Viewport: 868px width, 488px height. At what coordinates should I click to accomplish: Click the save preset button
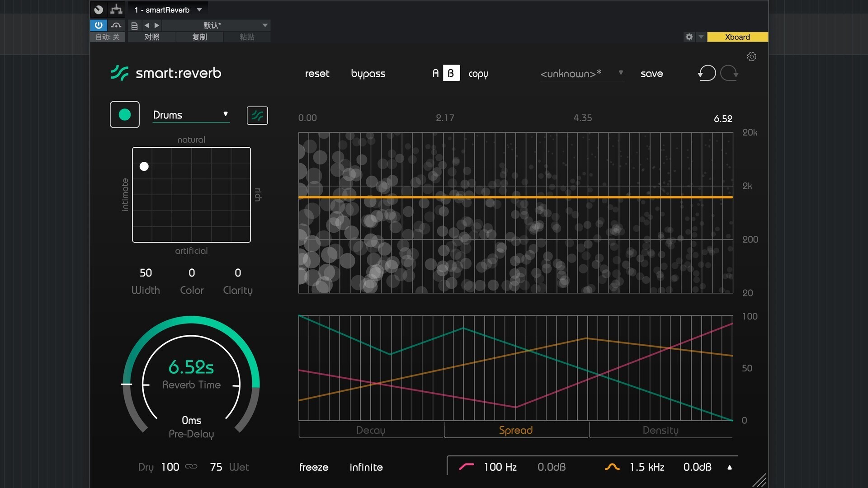pos(651,74)
